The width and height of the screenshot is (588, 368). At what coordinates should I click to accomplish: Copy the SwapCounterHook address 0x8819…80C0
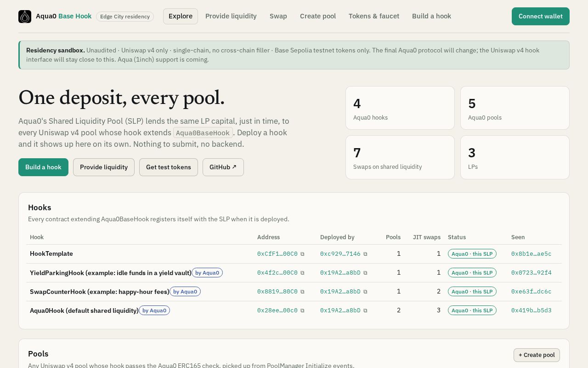tap(302, 292)
